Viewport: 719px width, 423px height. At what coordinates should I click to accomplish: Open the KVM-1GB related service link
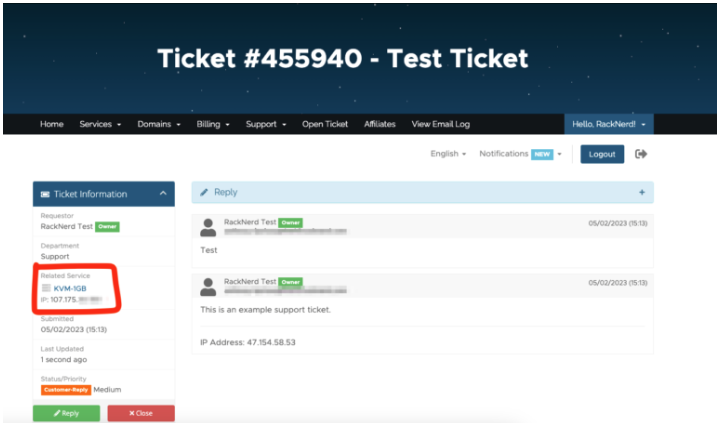click(x=70, y=288)
